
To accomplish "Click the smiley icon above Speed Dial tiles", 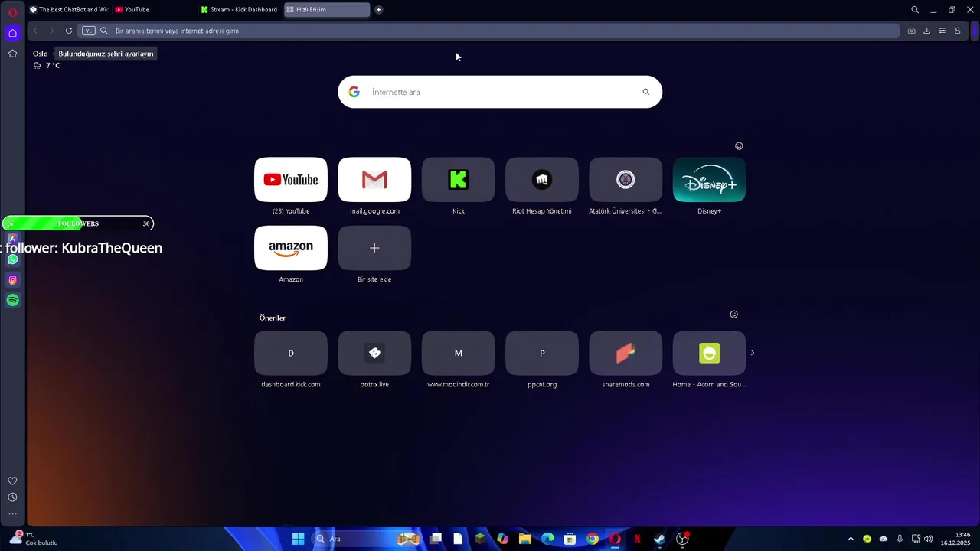I will [739, 146].
